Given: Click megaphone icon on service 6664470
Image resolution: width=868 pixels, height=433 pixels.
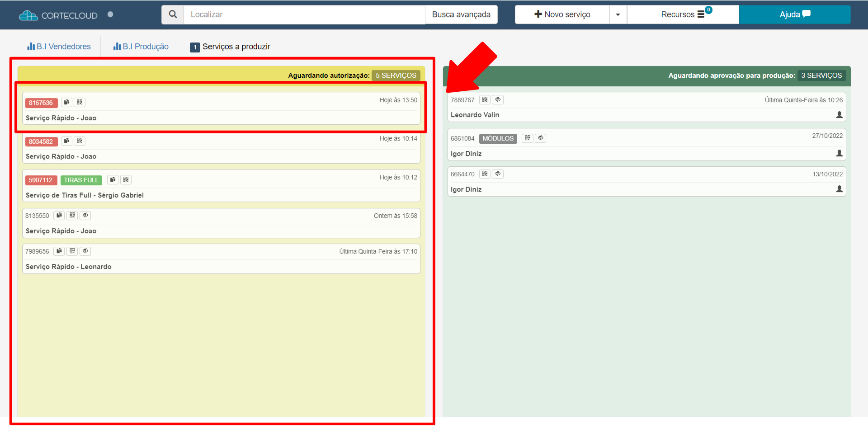Looking at the screenshot, I should tap(498, 174).
